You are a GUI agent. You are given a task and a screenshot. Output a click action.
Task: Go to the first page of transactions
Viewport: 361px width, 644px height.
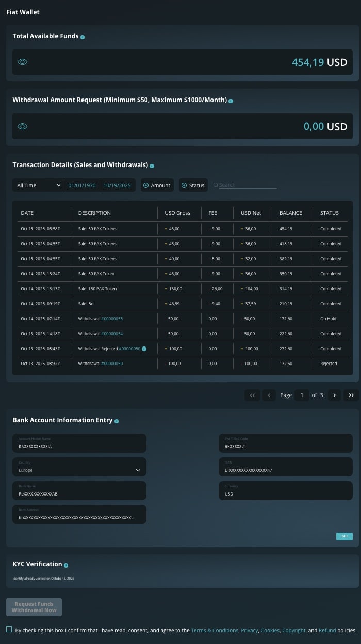tap(252, 395)
